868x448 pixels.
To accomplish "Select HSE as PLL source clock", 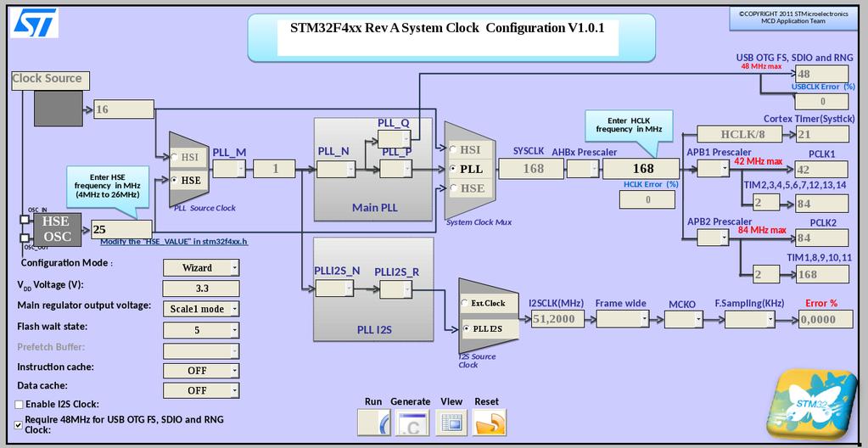I will click(x=175, y=180).
